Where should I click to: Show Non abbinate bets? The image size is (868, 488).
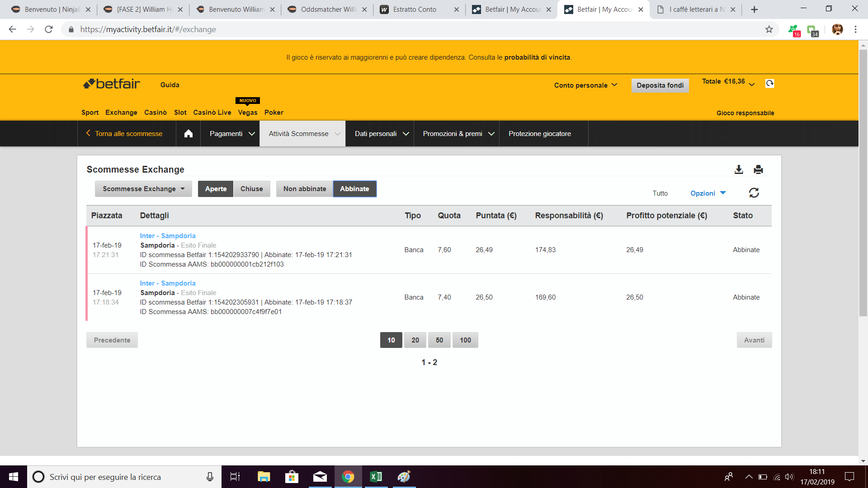[x=305, y=189]
